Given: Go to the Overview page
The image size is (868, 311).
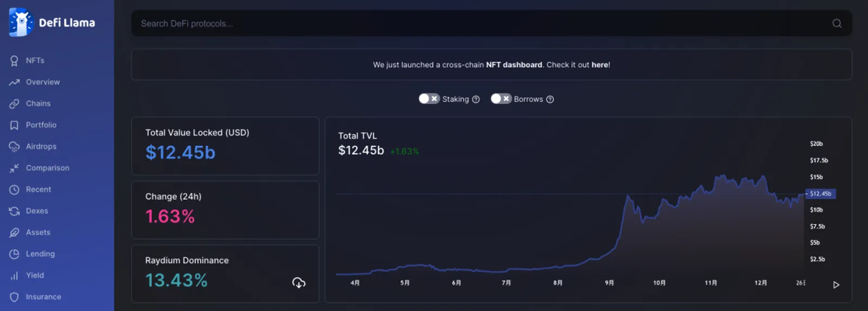Looking at the screenshot, I should click(43, 82).
